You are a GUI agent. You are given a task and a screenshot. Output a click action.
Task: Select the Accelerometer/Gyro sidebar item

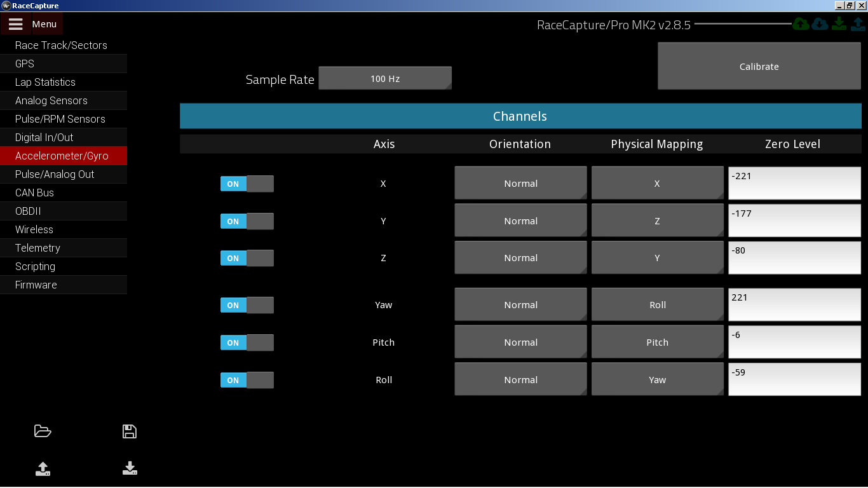pyautogui.click(x=64, y=156)
